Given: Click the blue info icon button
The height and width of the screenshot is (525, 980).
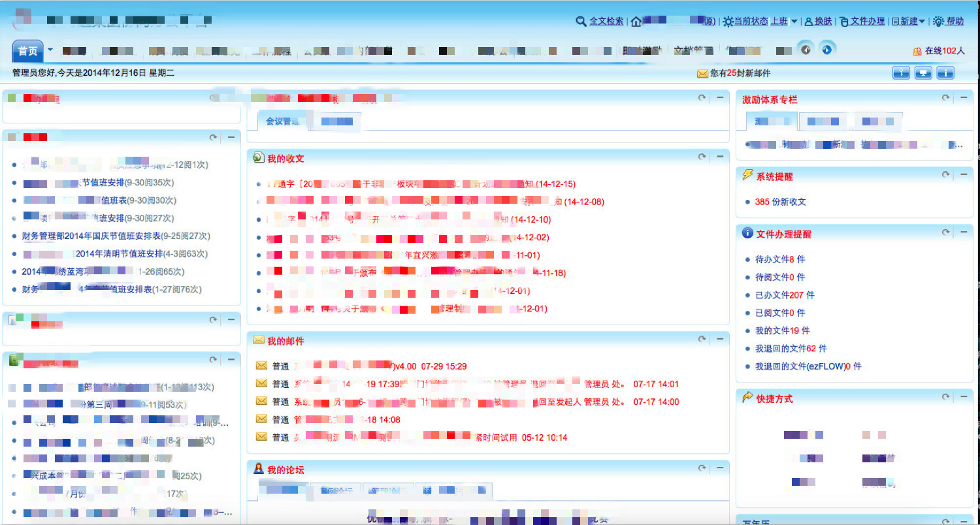Looking at the screenshot, I should pyautogui.click(x=945, y=73).
